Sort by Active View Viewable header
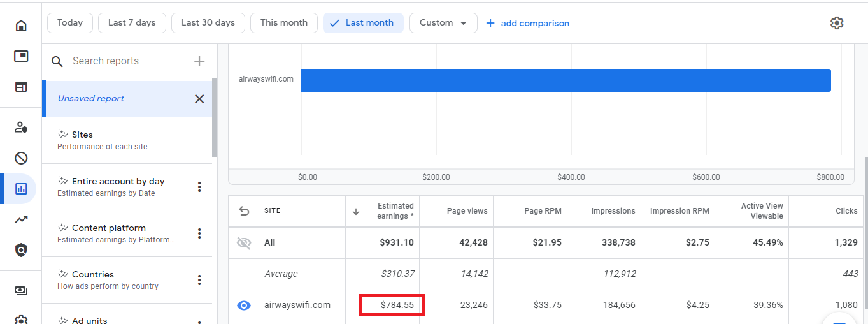868x324 pixels. [x=762, y=211]
